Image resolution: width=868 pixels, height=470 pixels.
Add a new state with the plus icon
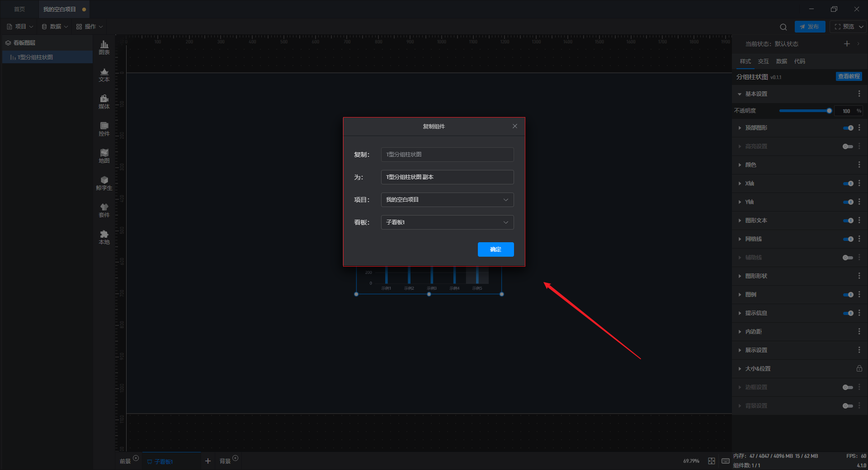pos(847,44)
